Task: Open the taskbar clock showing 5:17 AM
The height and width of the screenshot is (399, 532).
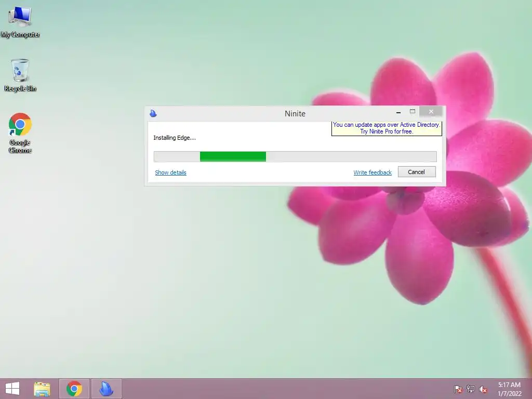Action: [509, 389]
